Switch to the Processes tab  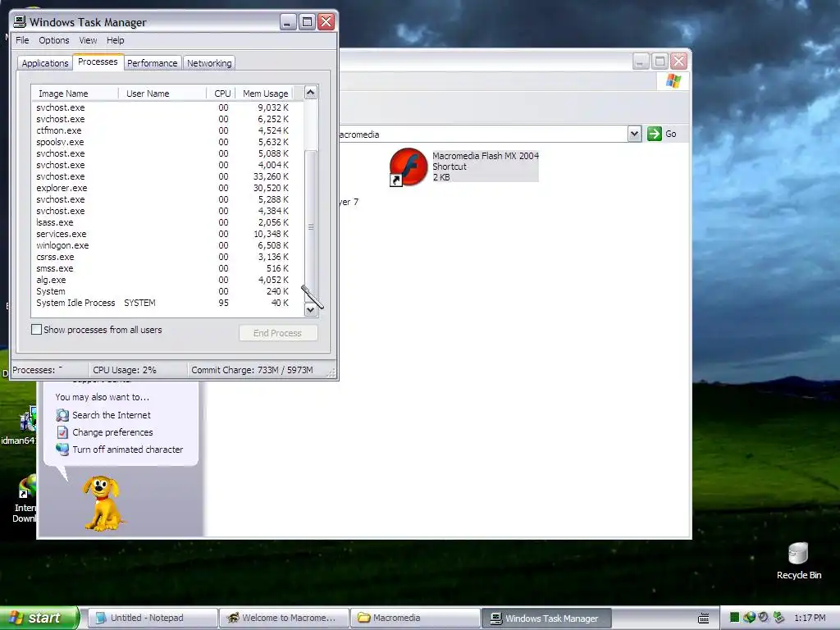[x=98, y=62]
